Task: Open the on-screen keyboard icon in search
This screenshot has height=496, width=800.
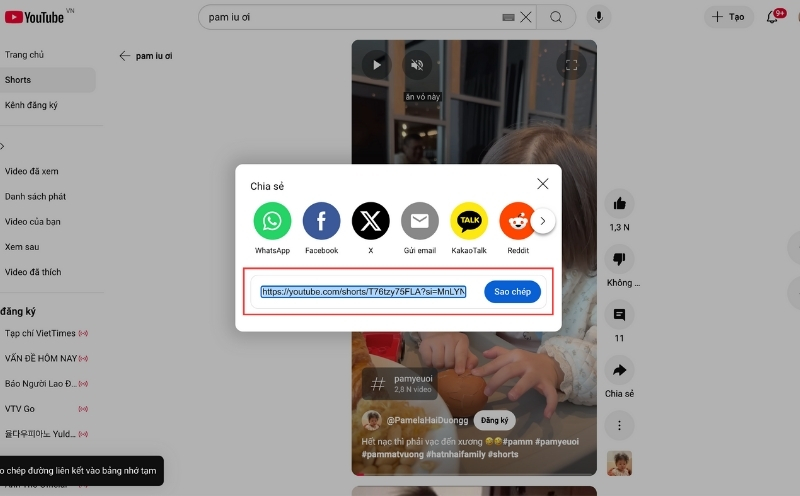Action: tap(508, 17)
